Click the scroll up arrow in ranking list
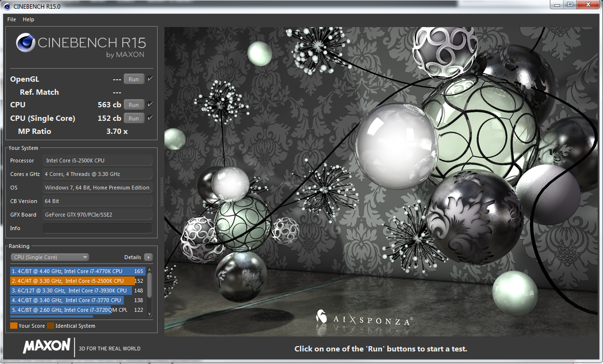Image resolution: width=603 pixels, height=364 pixels. click(149, 270)
